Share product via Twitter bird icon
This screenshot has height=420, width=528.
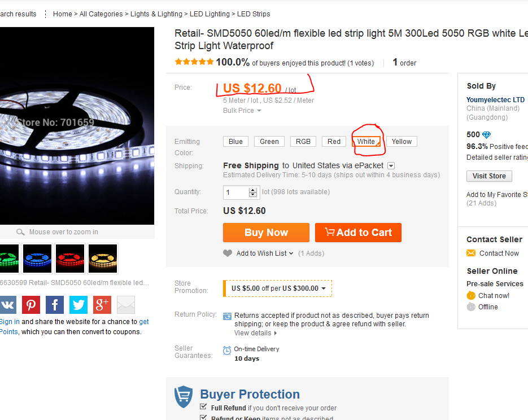[x=78, y=305]
